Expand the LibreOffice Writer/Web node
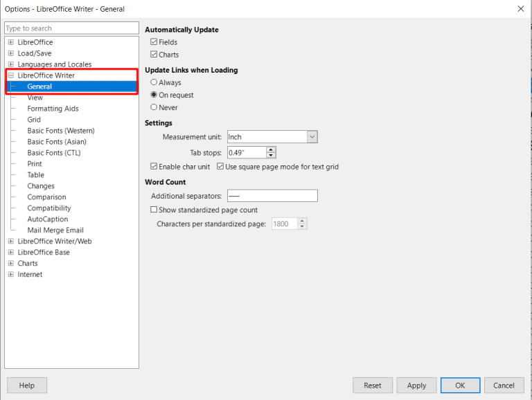Viewport: 532px width, 400px height. pos(11,241)
